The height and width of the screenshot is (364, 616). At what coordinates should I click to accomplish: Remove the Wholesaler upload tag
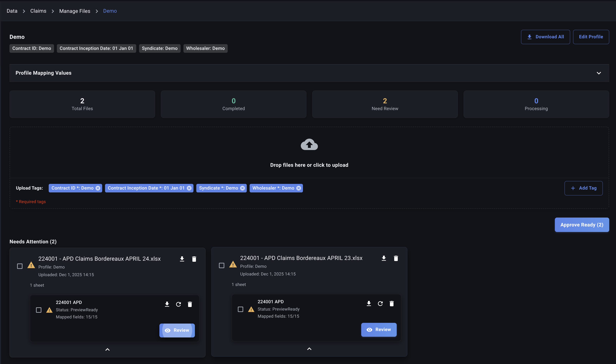(298, 188)
